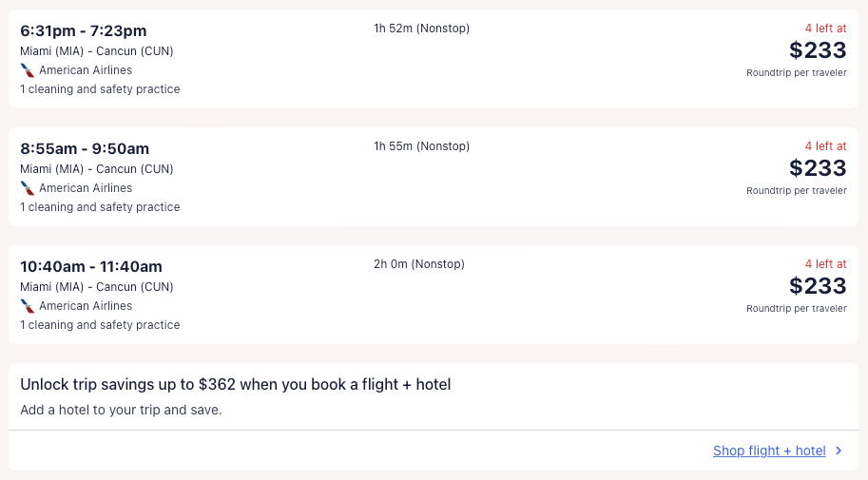
Task: Click the Unlock trip savings up to $362 heading
Action: coord(235,385)
